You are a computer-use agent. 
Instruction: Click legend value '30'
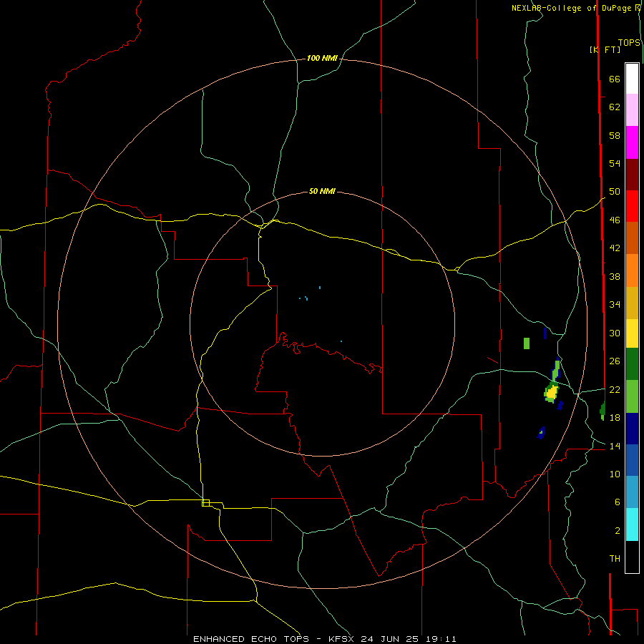tap(615, 333)
